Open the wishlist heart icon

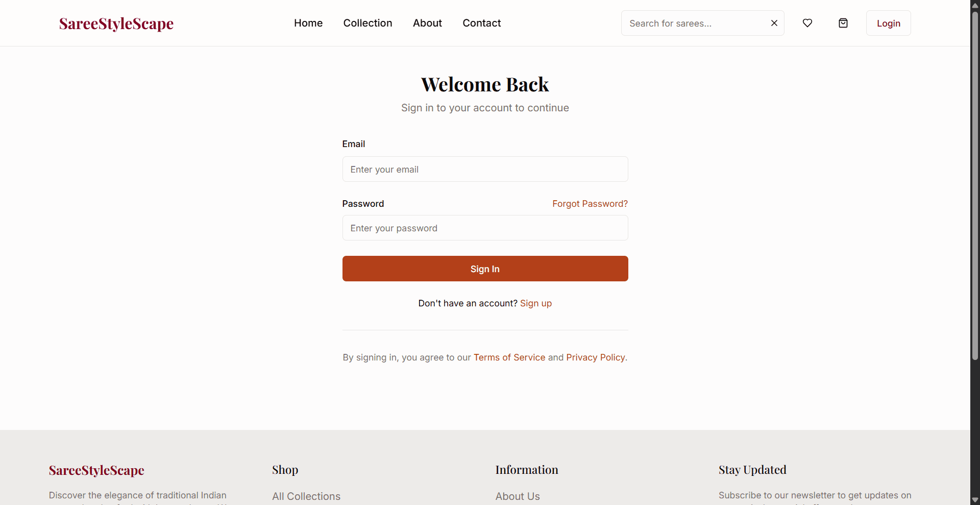(808, 23)
